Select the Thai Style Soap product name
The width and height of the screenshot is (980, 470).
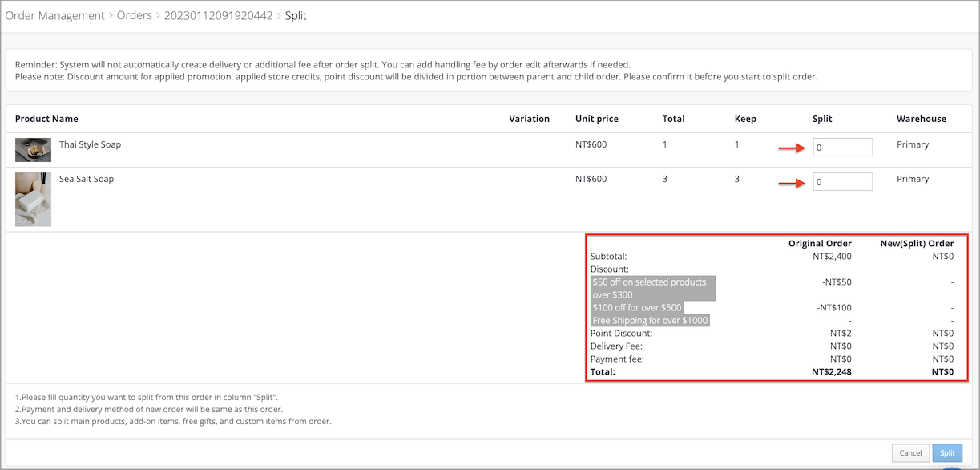pos(91,144)
